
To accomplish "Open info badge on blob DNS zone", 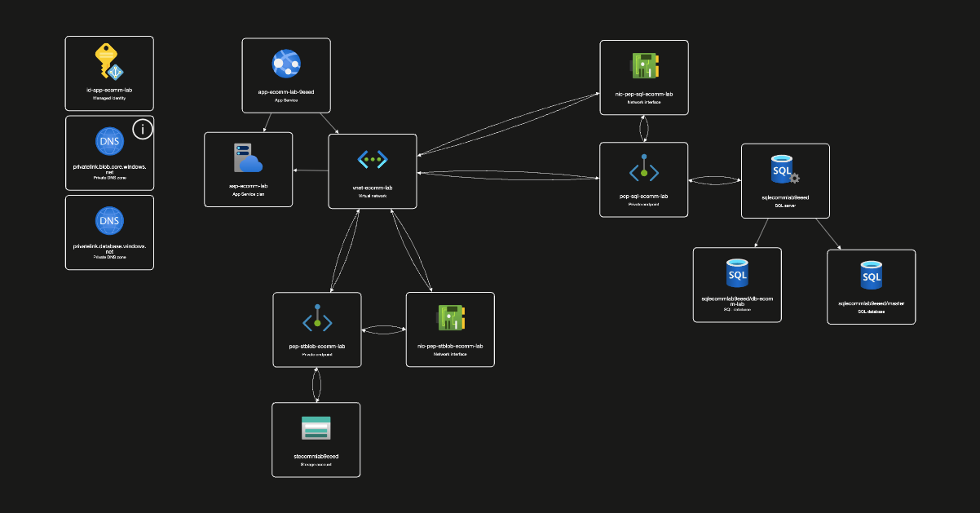I will tap(143, 129).
